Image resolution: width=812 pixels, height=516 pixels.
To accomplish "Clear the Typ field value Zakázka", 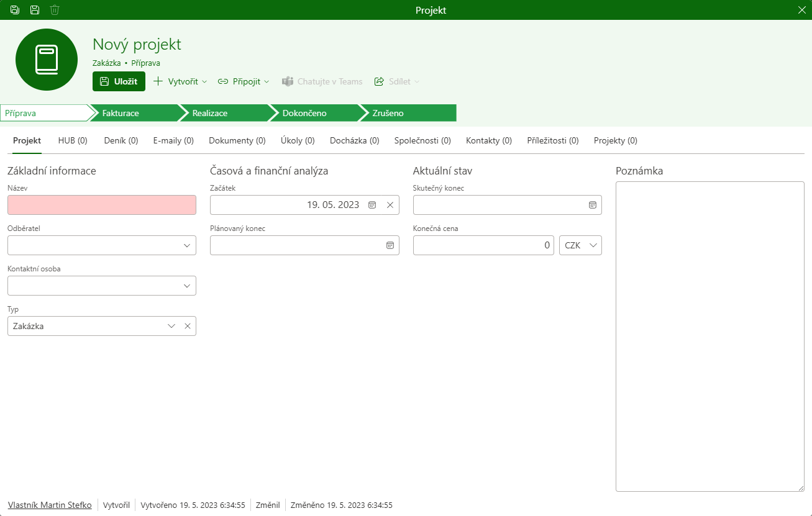I will click(x=187, y=326).
